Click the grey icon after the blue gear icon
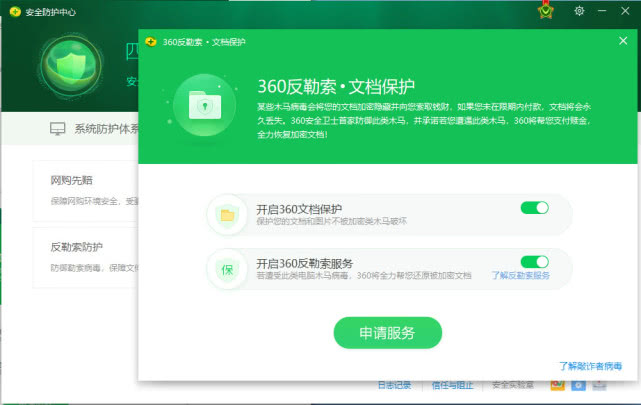Viewport: 641px width, 405px height. [x=599, y=385]
